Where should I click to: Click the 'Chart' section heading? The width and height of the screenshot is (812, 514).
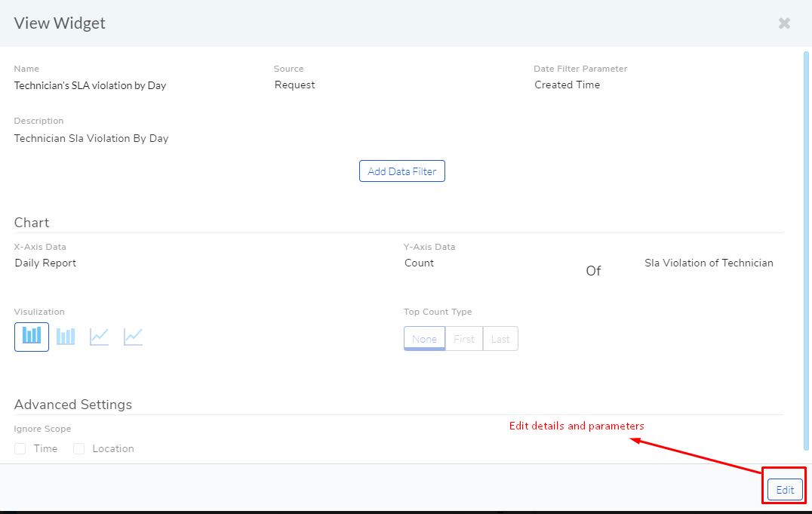(32, 223)
